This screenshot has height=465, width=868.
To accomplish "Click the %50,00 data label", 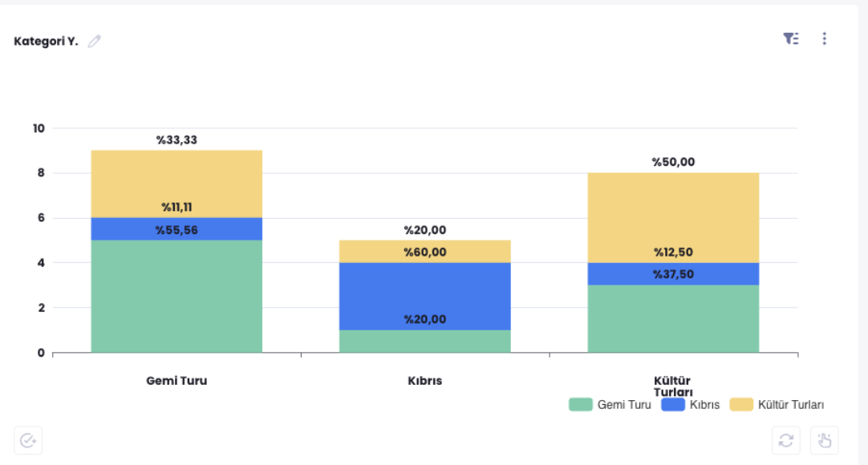I will pos(673,162).
